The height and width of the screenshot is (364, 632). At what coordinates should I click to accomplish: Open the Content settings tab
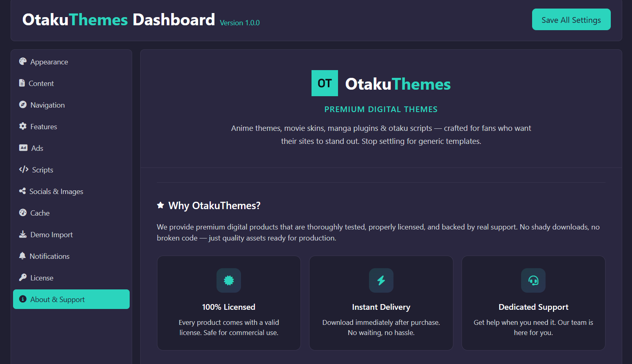[41, 84]
